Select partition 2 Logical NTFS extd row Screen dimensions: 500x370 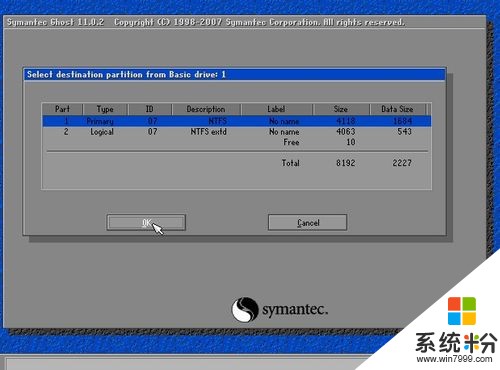pos(237,132)
